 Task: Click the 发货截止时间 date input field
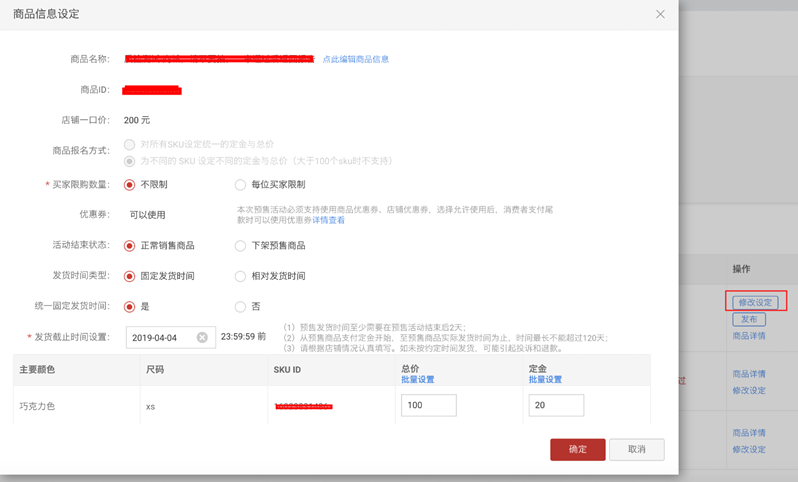pyautogui.click(x=160, y=338)
